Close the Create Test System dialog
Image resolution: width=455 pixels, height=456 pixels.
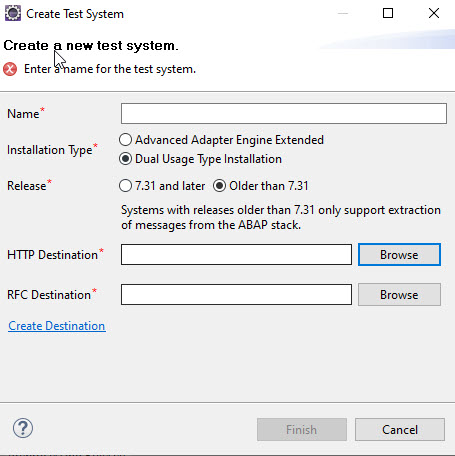434,13
